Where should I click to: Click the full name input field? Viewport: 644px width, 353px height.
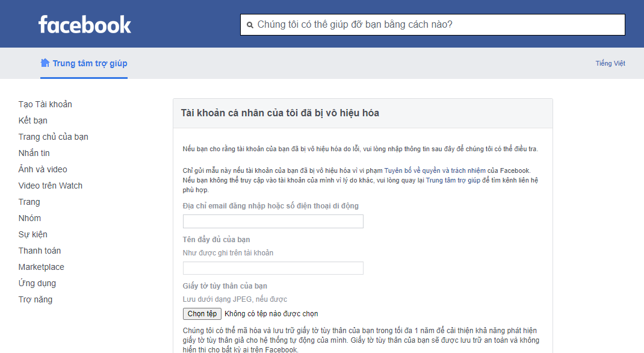[273, 268]
